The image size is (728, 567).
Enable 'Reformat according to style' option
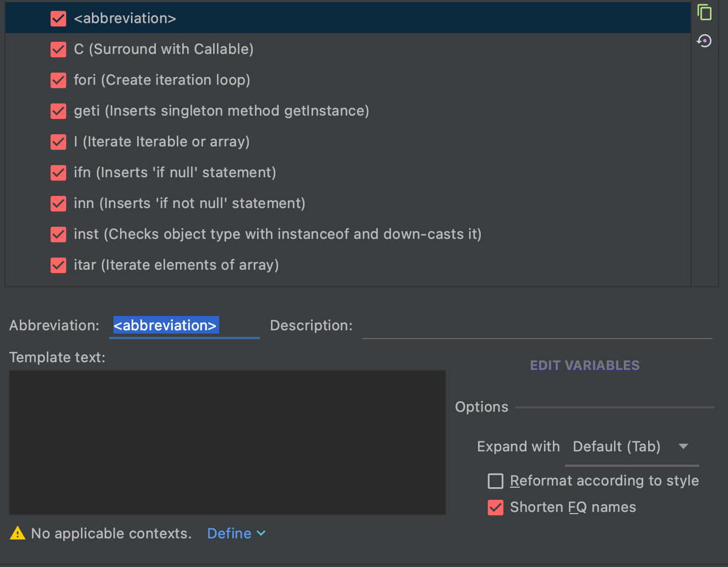coord(496,481)
